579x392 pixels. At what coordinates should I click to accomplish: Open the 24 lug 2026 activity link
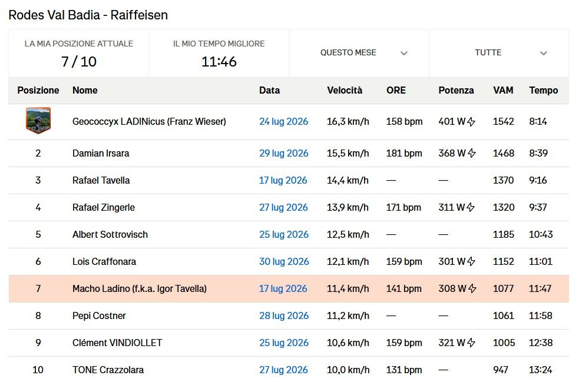pos(283,121)
